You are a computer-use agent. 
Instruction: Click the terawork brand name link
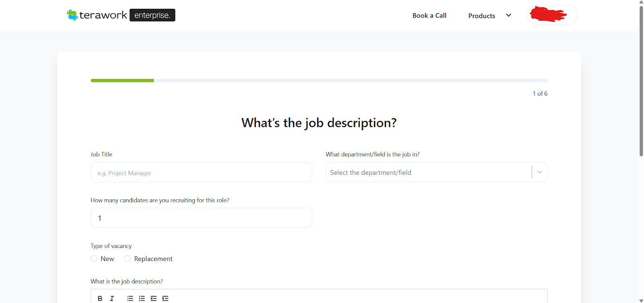(103, 15)
